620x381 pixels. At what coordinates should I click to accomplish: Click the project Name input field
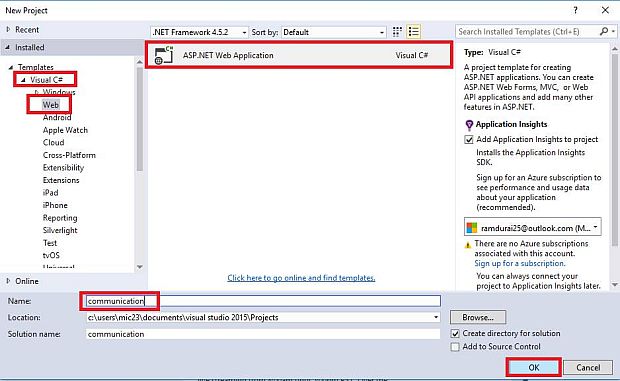(x=263, y=301)
